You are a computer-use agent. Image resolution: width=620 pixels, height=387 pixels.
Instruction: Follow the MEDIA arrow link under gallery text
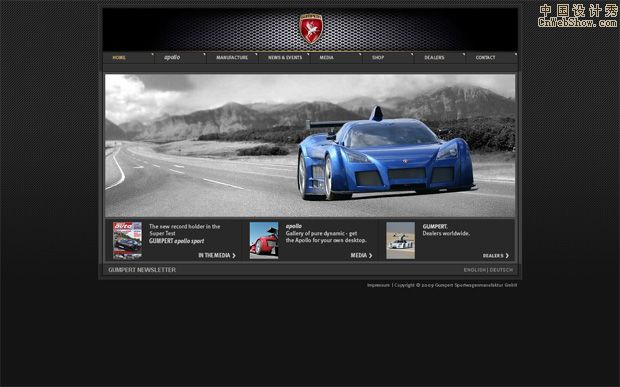click(361, 255)
